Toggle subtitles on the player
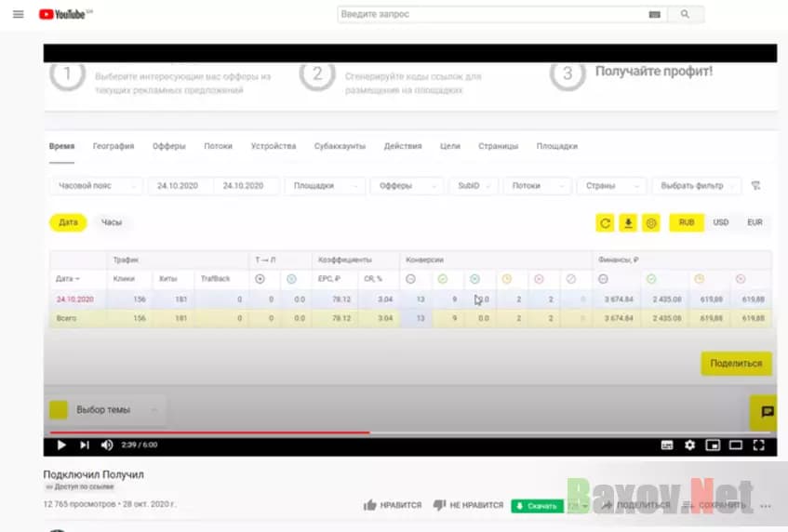 tap(667, 446)
